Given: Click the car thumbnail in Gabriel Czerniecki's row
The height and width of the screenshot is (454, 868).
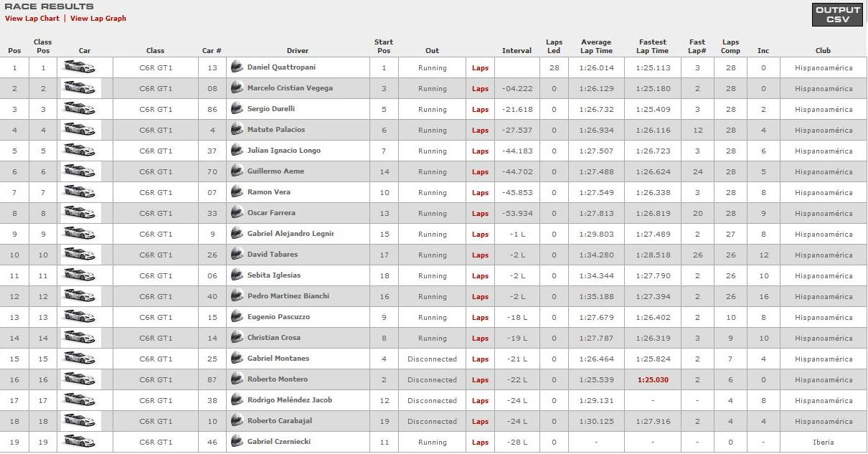Looking at the screenshot, I should point(80,442).
